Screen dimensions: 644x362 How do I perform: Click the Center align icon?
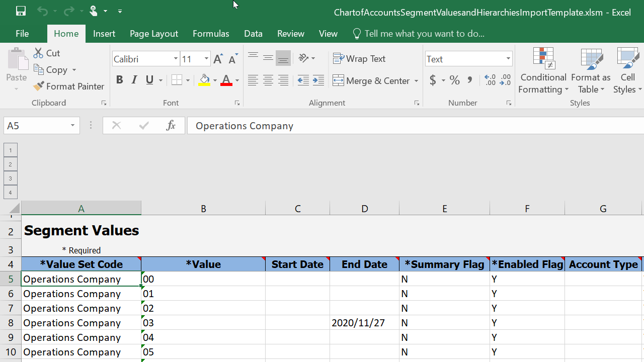coord(268,80)
